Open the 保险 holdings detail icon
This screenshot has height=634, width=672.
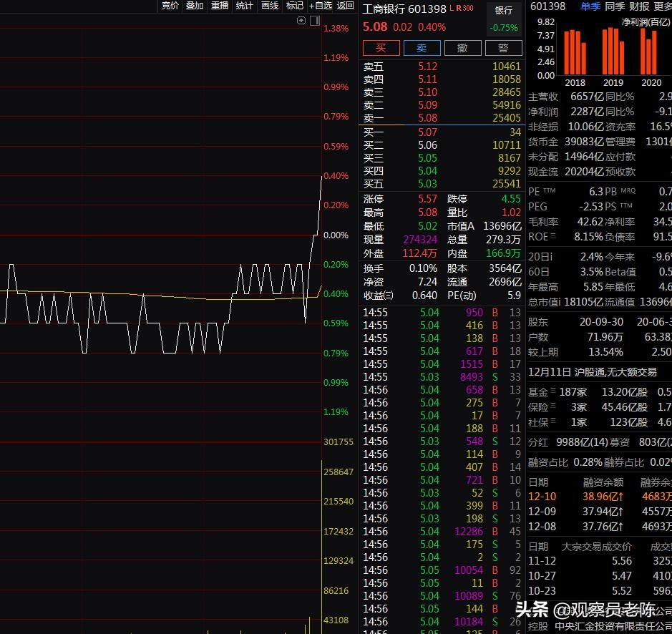(553, 405)
